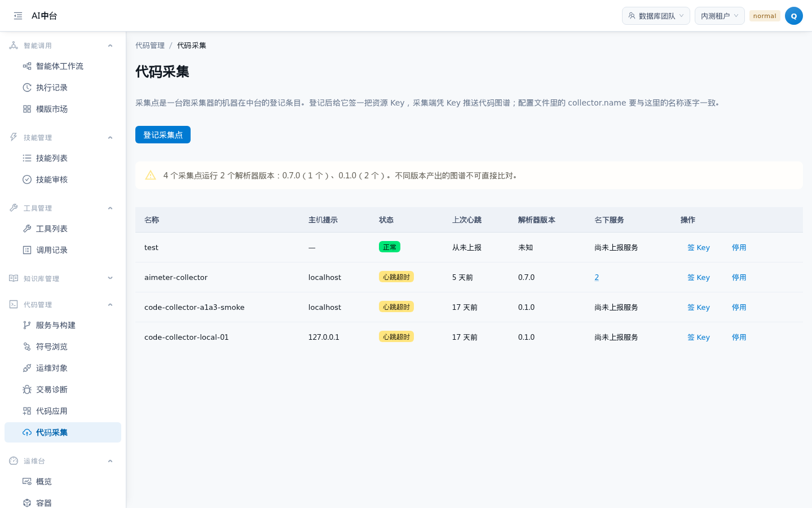The image size is (812, 508).
Task: Collapse the 运维台 group chevron
Action: click(x=111, y=461)
